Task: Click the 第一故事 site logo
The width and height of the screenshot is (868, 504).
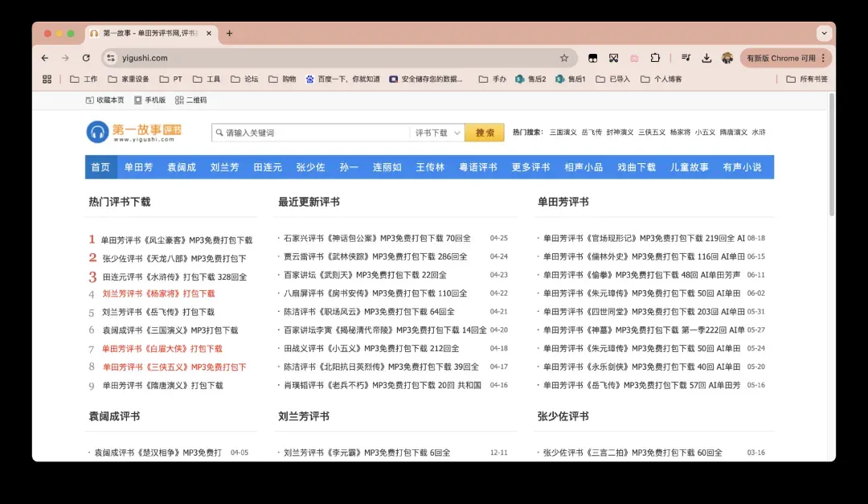Action: coord(133,132)
